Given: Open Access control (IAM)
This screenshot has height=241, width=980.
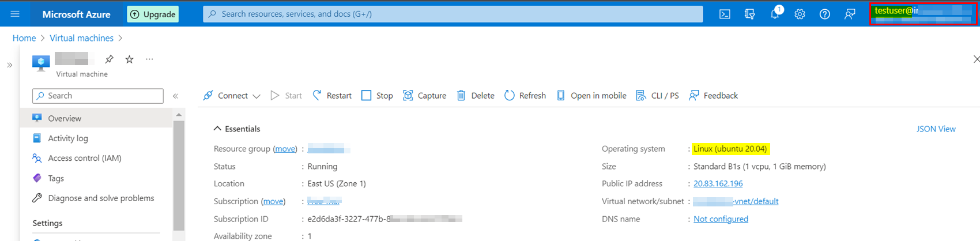Looking at the screenshot, I should (85, 158).
